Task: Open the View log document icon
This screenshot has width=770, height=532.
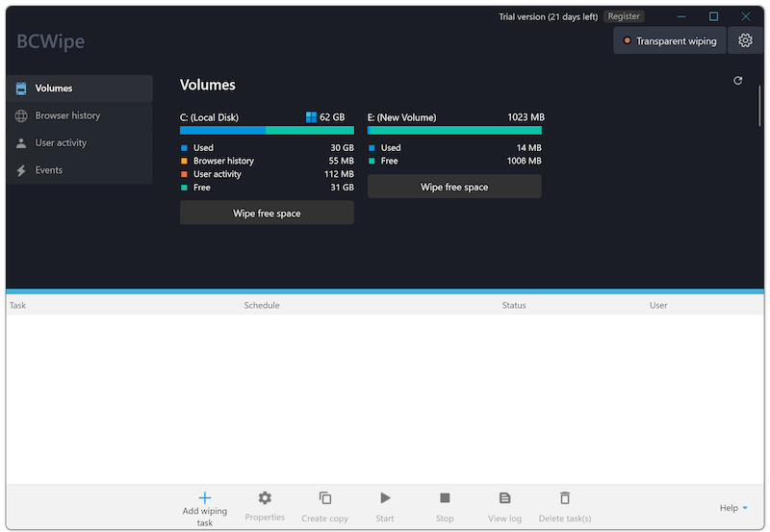Action: (x=504, y=497)
